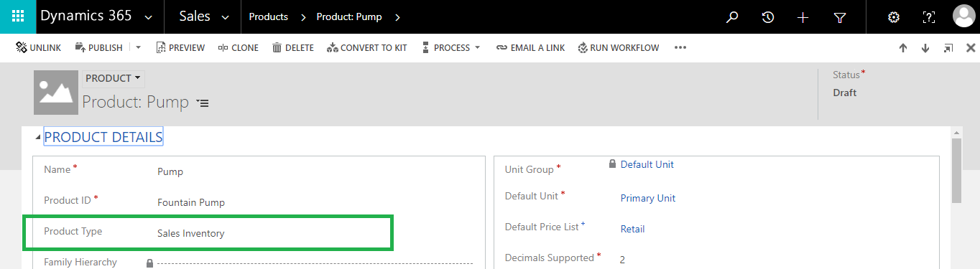This screenshot has height=269, width=980.
Task: Open the Default Unit group link
Action: (647, 164)
